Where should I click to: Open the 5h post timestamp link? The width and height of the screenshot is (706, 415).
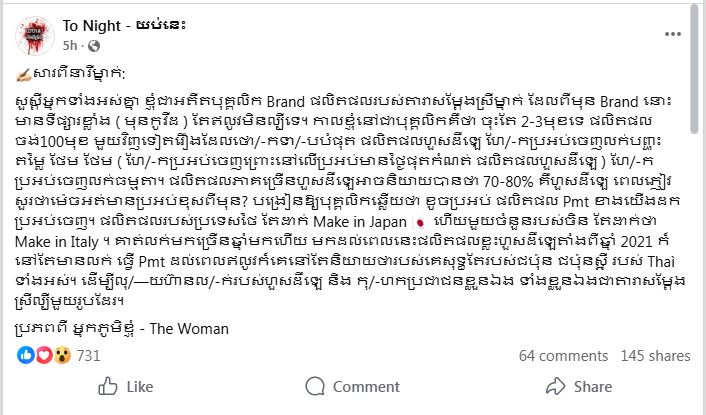coord(69,46)
